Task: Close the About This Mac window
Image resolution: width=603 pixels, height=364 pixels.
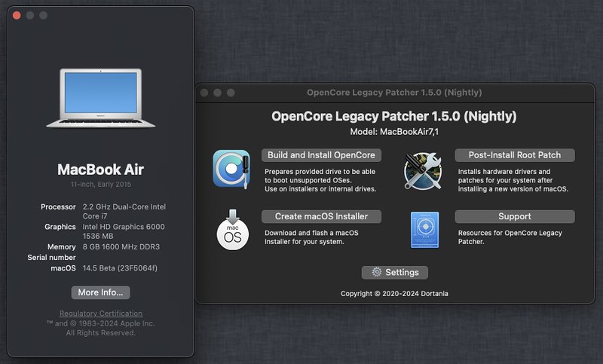Action: click(x=17, y=15)
